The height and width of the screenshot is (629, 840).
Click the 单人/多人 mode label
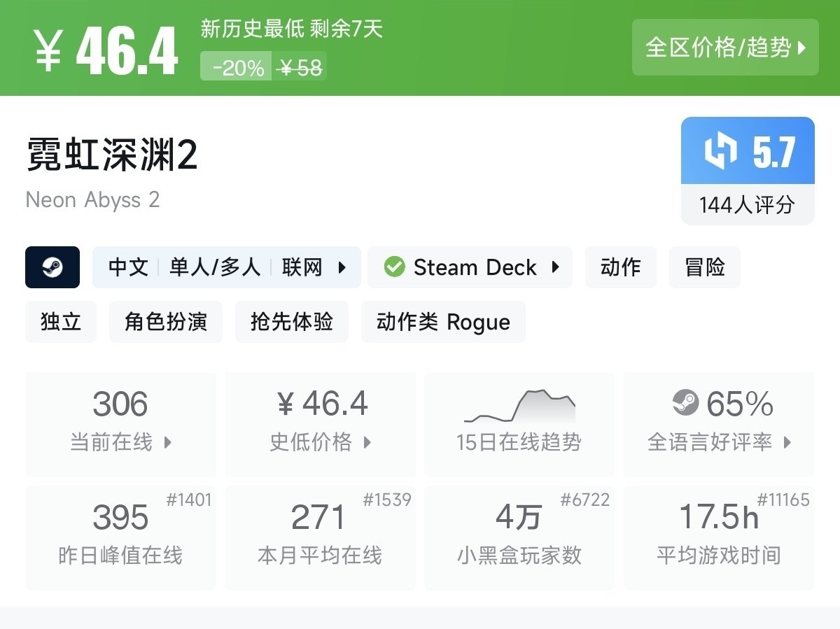pos(215,267)
